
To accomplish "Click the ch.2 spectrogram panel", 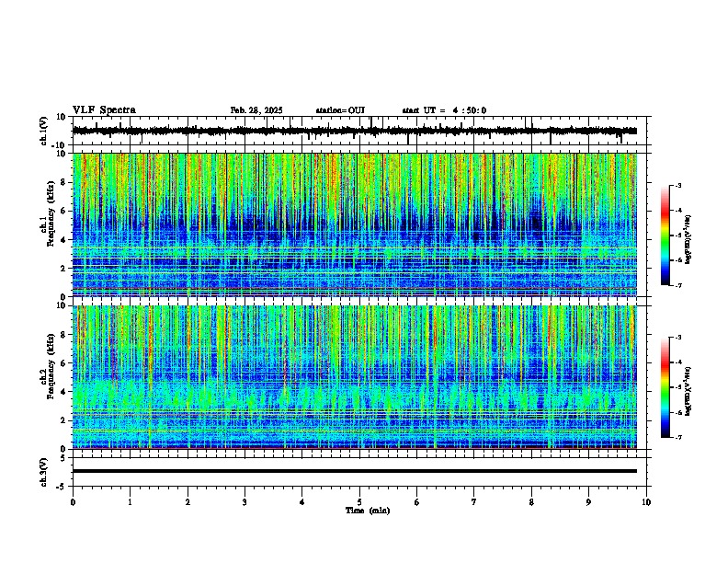I will tap(355, 377).
